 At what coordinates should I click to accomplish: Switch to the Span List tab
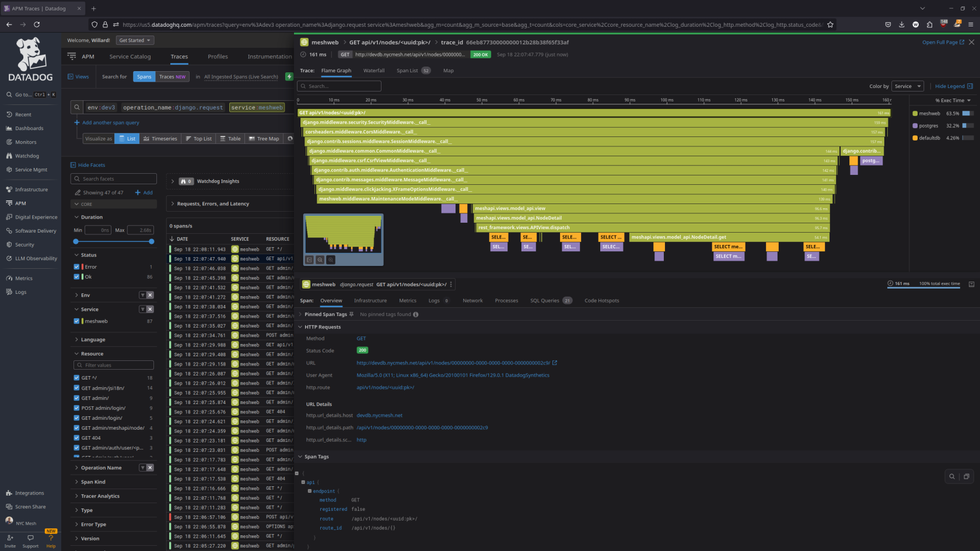point(414,71)
